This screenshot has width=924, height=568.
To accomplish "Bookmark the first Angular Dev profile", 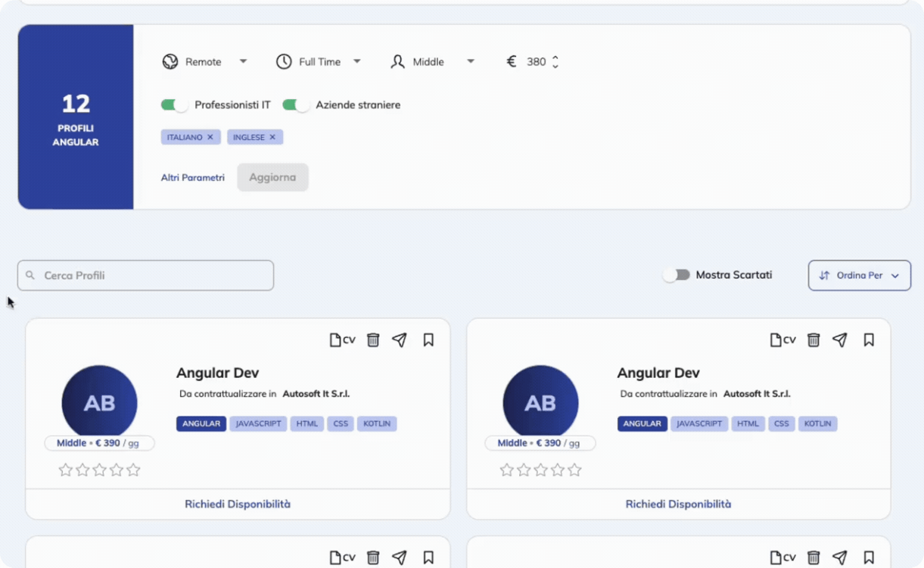I will (x=428, y=340).
